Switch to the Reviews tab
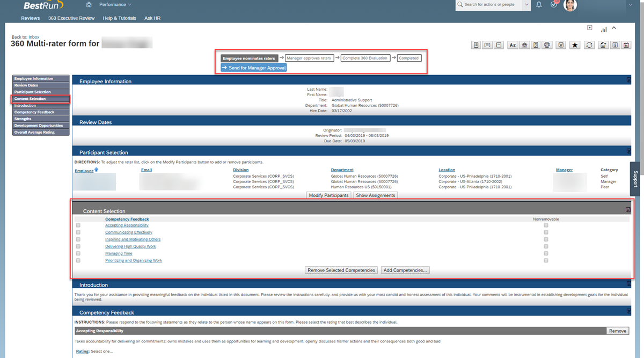 [x=31, y=18]
